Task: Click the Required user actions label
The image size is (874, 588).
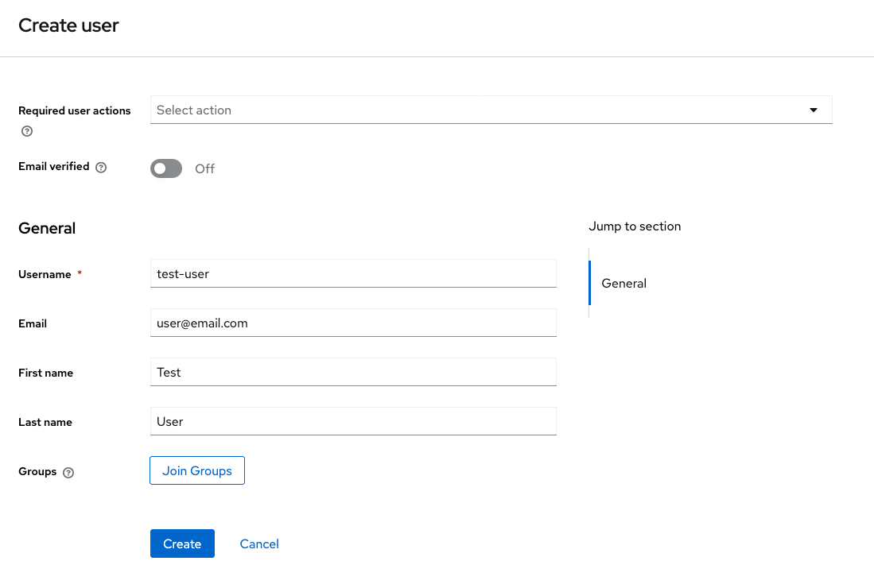Action: pyautogui.click(x=74, y=110)
